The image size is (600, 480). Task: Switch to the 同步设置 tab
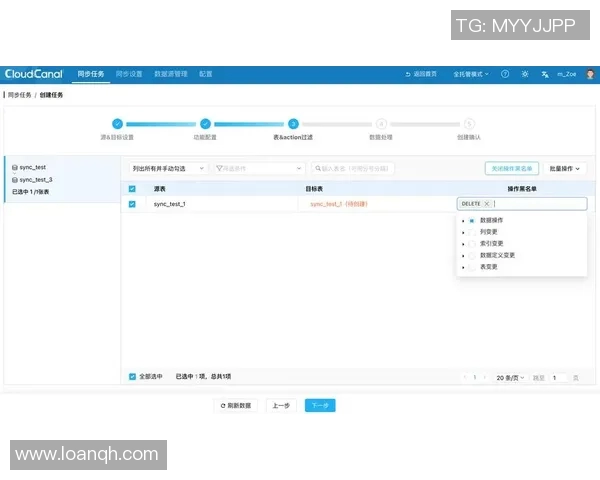coord(129,74)
